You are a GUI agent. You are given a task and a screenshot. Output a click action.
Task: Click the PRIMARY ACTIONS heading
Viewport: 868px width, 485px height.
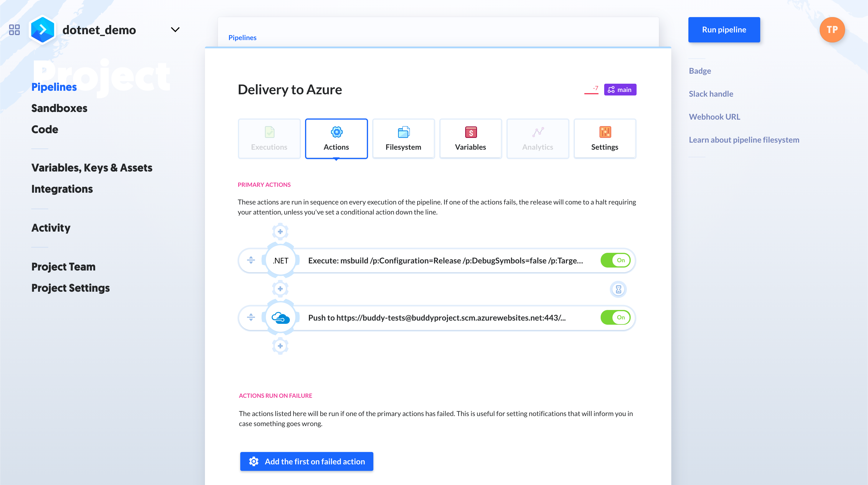(264, 185)
